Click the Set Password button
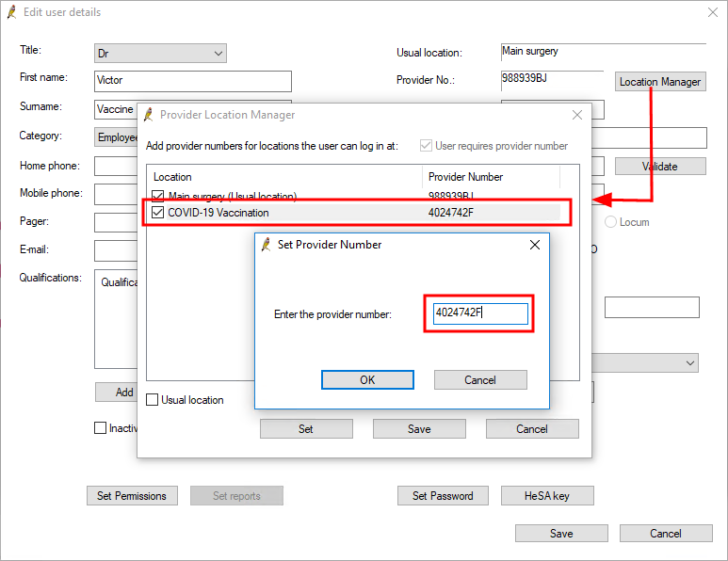 [443, 495]
